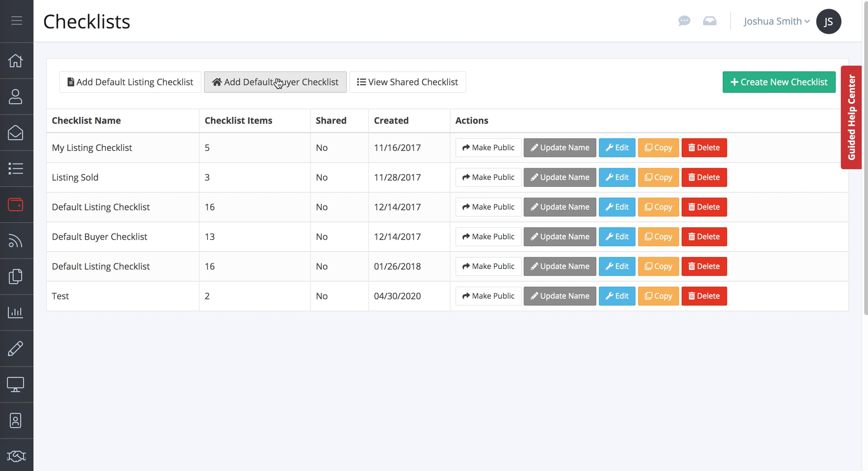Open the Guided Help Center tab

coord(851,117)
